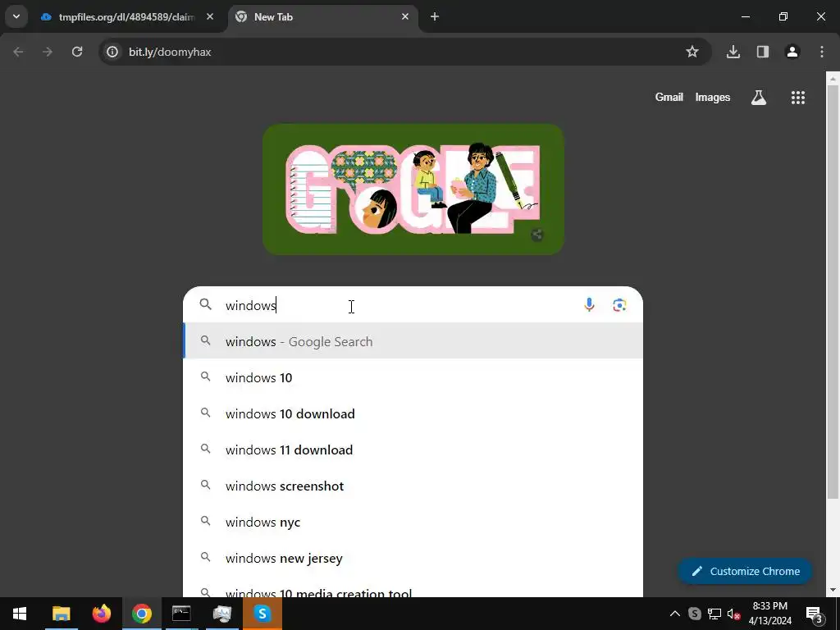The width and height of the screenshot is (840, 630).
Task: Open a new tab with plus button
Action: 435,17
